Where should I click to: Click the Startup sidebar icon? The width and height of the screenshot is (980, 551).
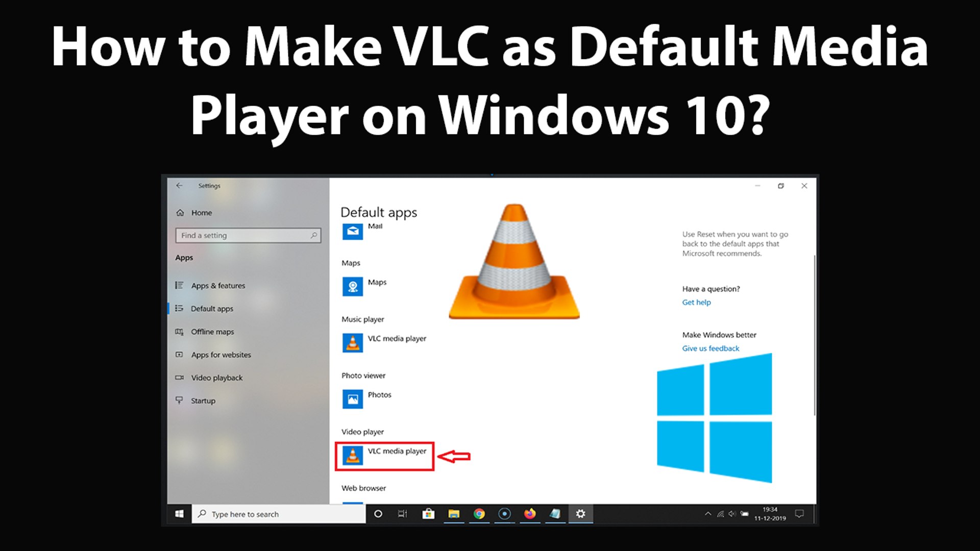(179, 400)
